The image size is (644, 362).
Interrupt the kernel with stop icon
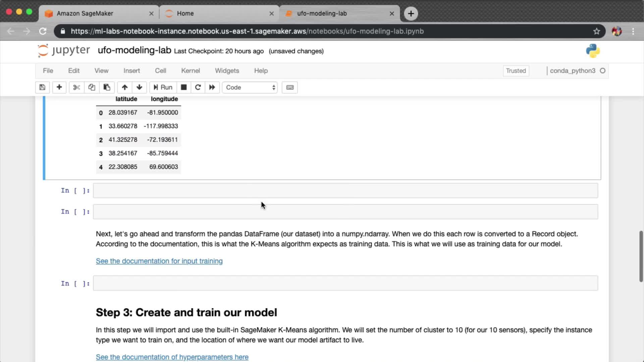[x=183, y=87]
